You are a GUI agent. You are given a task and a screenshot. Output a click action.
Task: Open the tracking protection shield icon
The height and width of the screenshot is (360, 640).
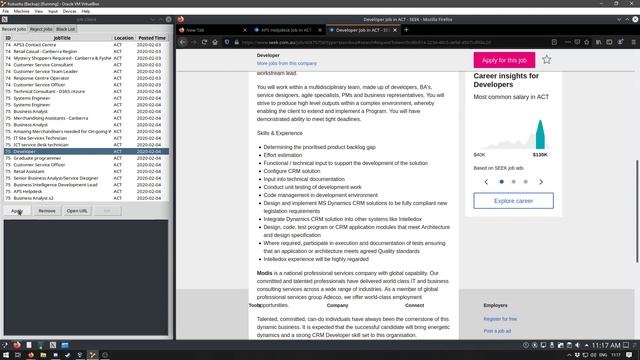click(227, 42)
